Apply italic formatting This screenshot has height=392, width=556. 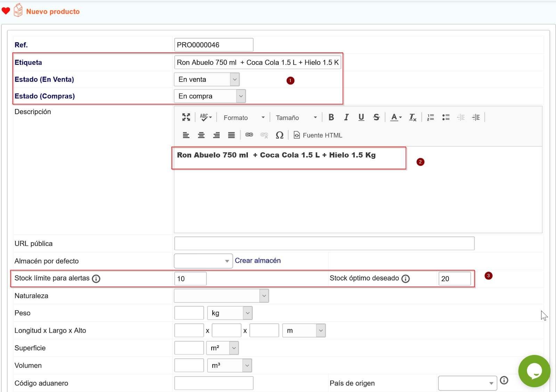[x=346, y=117]
